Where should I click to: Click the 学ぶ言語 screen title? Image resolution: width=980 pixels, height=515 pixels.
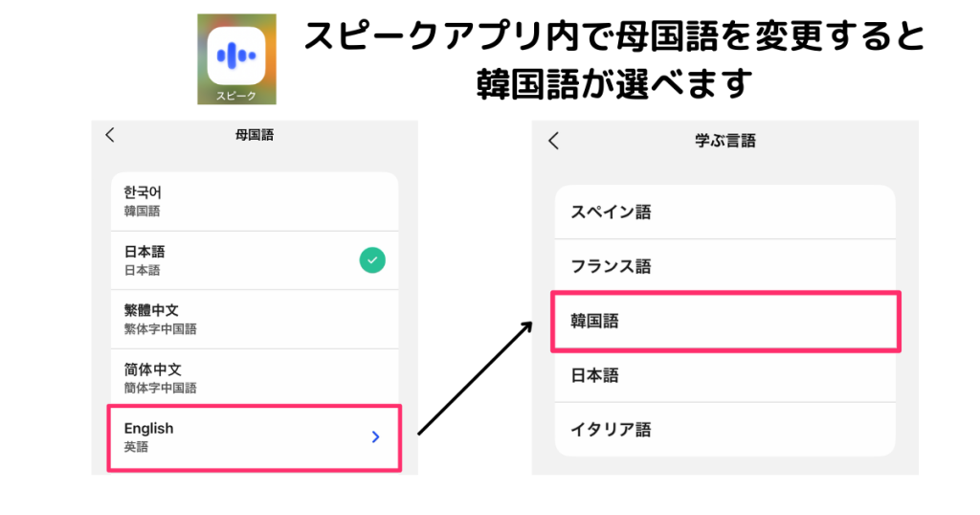tap(724, 141)
